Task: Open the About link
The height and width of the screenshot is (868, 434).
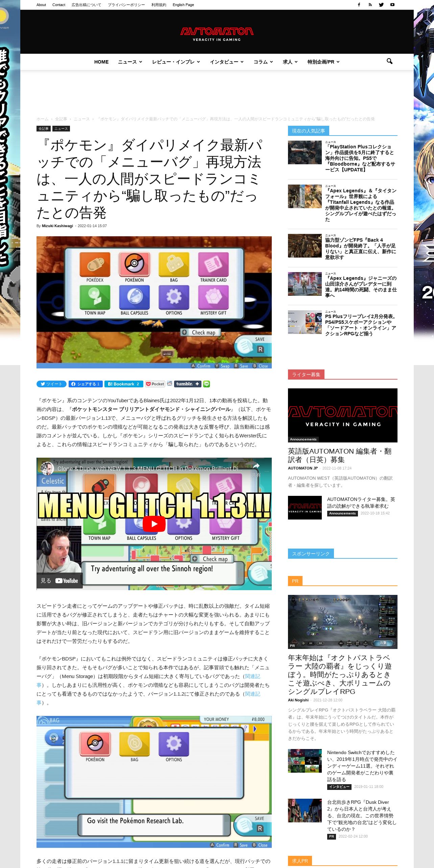Action: point(41,5)
